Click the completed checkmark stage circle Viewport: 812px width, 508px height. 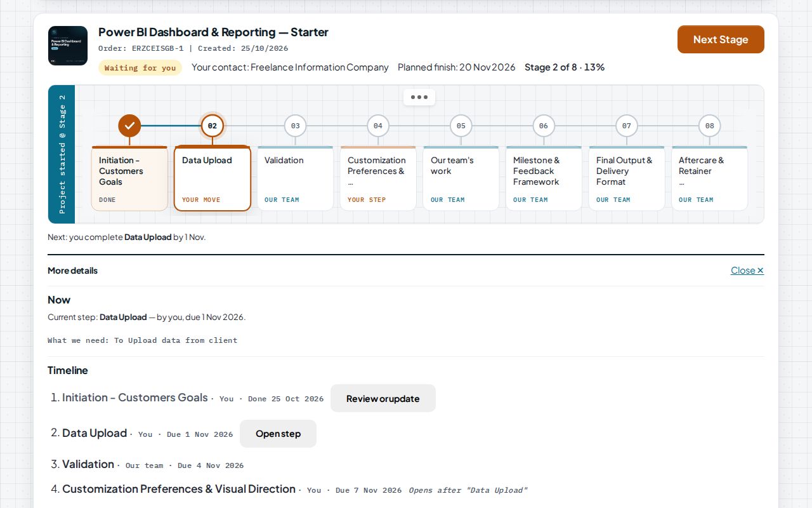pyautogui.click(x=129, y=126)
